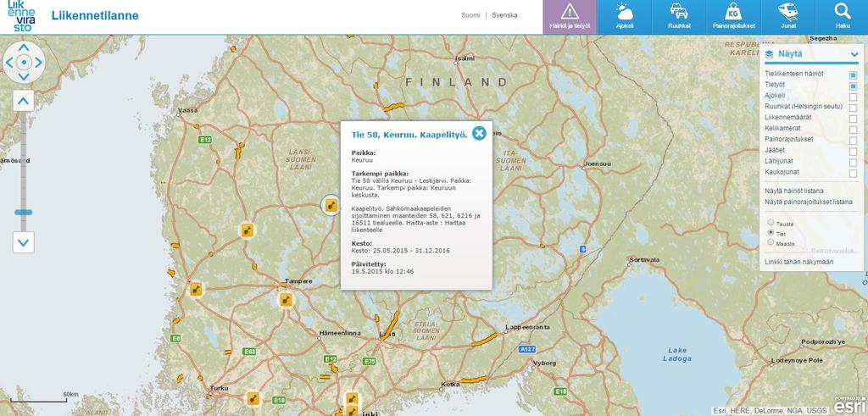Open the Haku search tab
868x416 pixels.
point(842,17)
